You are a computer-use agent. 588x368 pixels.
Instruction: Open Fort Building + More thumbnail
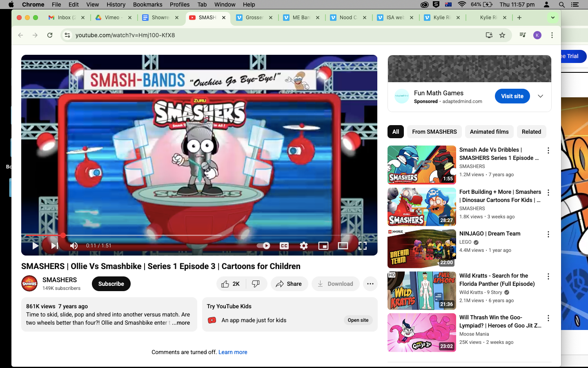coord(422,207)
